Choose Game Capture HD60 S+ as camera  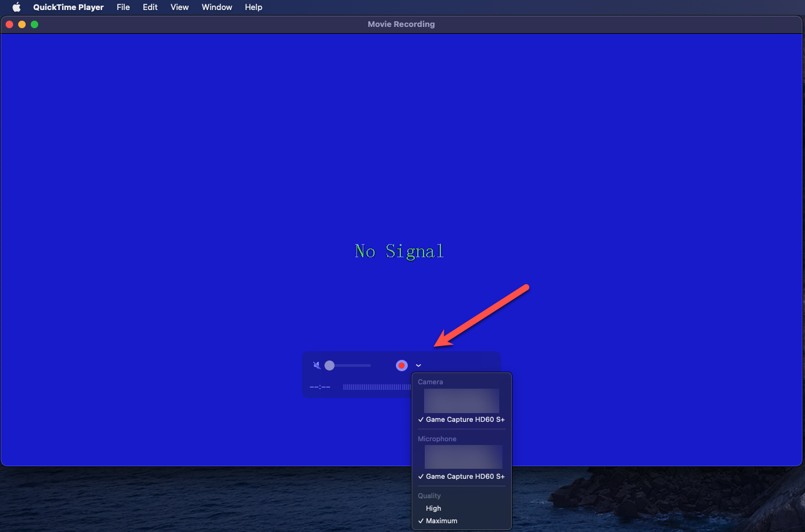point(464,419)
